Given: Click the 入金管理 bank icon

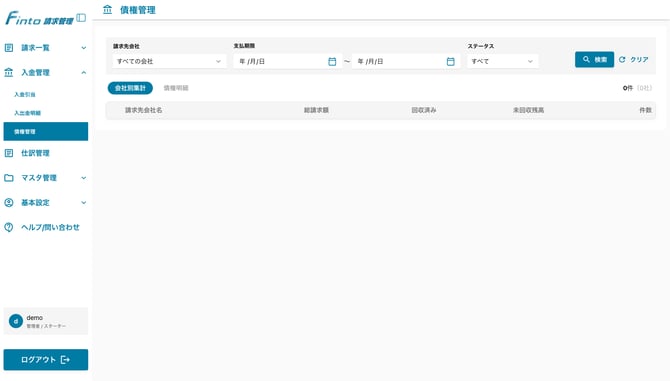Looking at the screenshot, I should coord(9,73).
